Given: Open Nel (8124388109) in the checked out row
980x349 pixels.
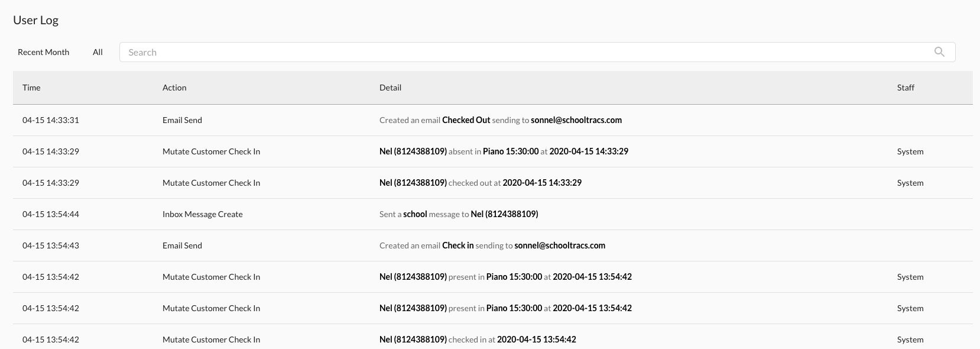Looking at the screenshot, I should (413, 183).
